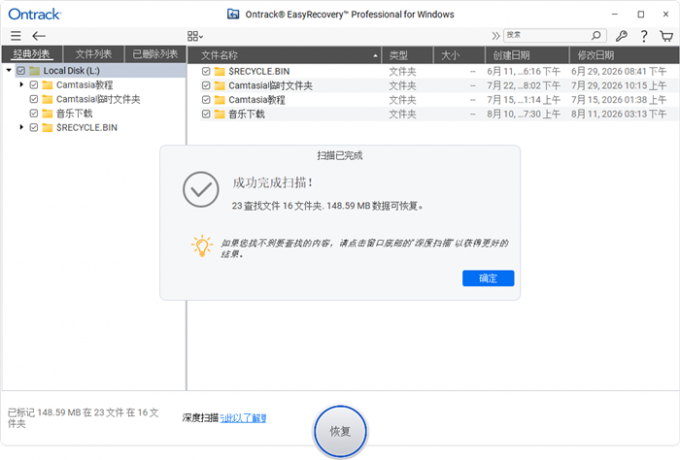Collapse the Local Disk (L:) tree node
The height and width of the screenshot is (460, 680).
point(9,70)
